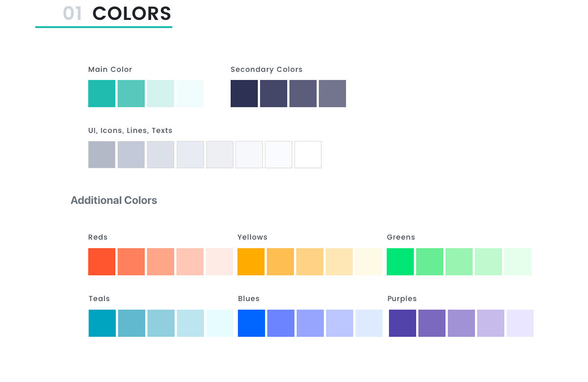
Task: Pick the lightest lavender Purples swatch
Action: click(520, 323)
